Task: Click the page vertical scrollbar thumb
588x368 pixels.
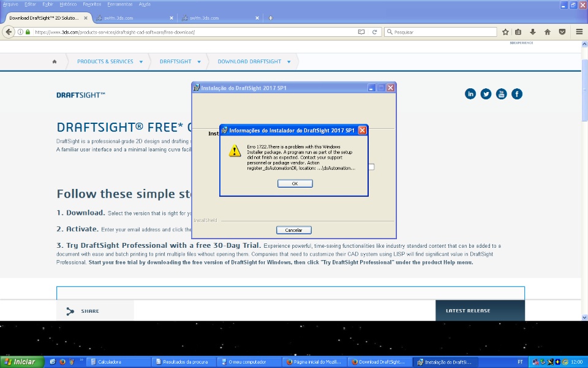Action: pos(584,90)
